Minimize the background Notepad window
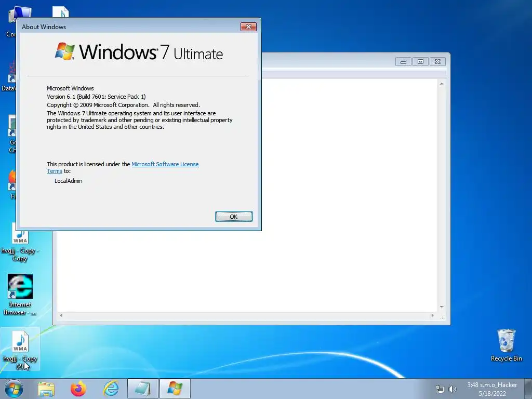This screenshot has height=399, width=532. tap(403, 62)
